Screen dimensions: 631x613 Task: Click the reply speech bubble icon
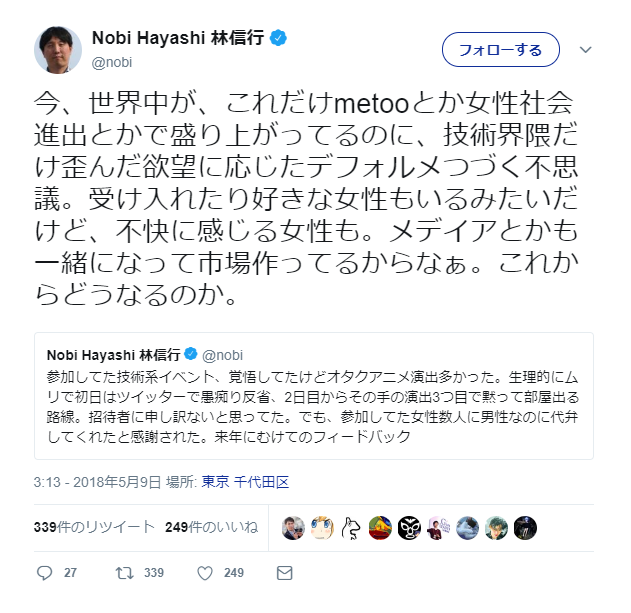[x=44, y=573]
